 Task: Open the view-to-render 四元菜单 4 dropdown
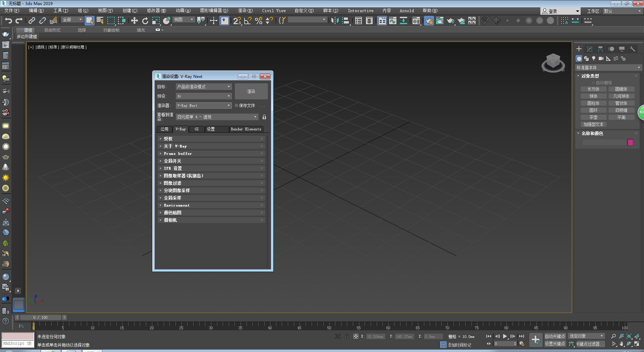coord(217,117)
